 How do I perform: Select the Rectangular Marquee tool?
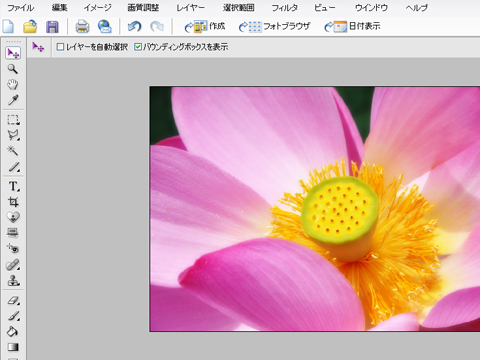pos(13,119)
